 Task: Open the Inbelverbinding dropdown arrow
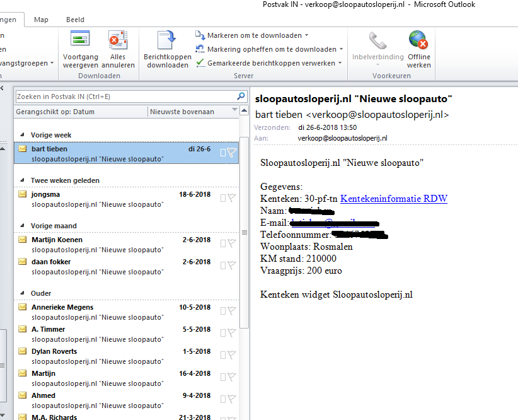377,65
